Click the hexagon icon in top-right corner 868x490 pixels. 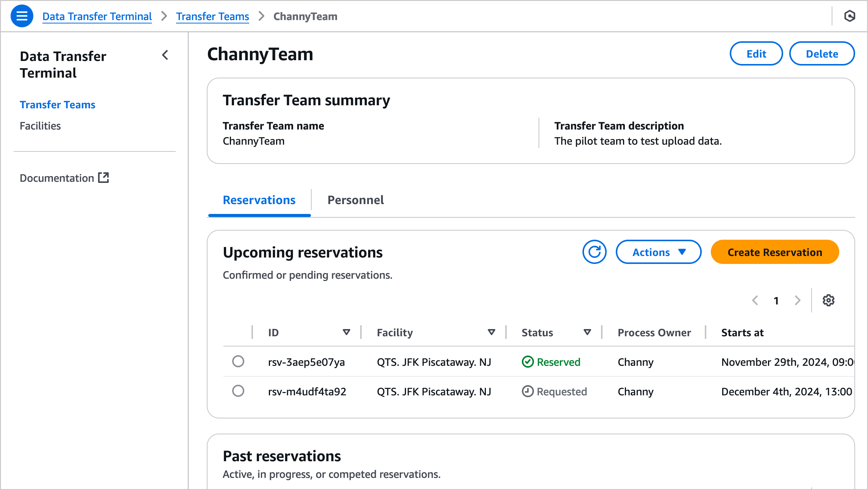click(x=849, y=16)
